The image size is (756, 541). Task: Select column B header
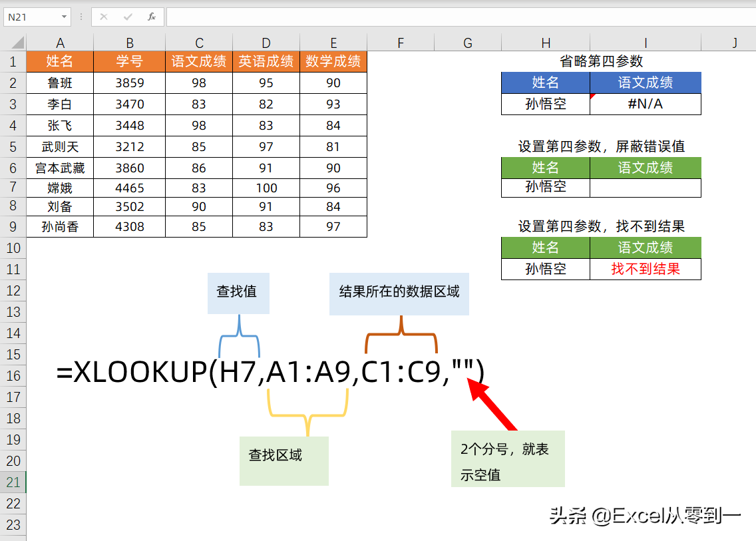129,43
